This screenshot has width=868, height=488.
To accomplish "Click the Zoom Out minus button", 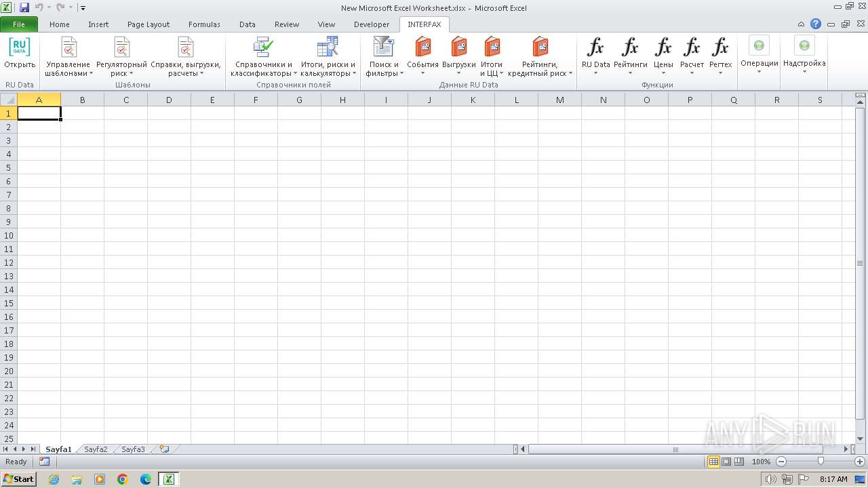I will 781,462.
